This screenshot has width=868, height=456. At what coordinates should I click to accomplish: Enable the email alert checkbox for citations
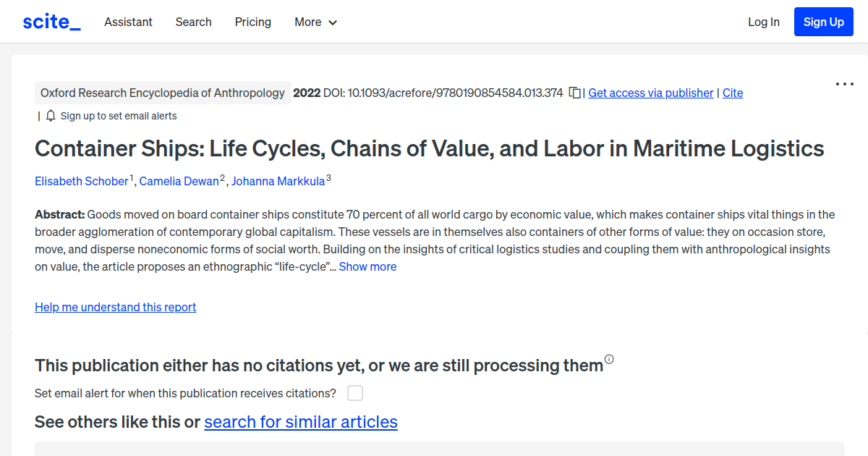[354, 392]
